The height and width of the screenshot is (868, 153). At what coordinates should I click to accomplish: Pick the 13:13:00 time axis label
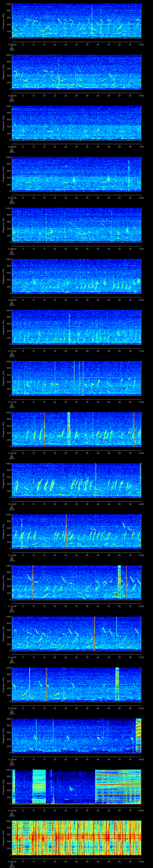(12, 504)
